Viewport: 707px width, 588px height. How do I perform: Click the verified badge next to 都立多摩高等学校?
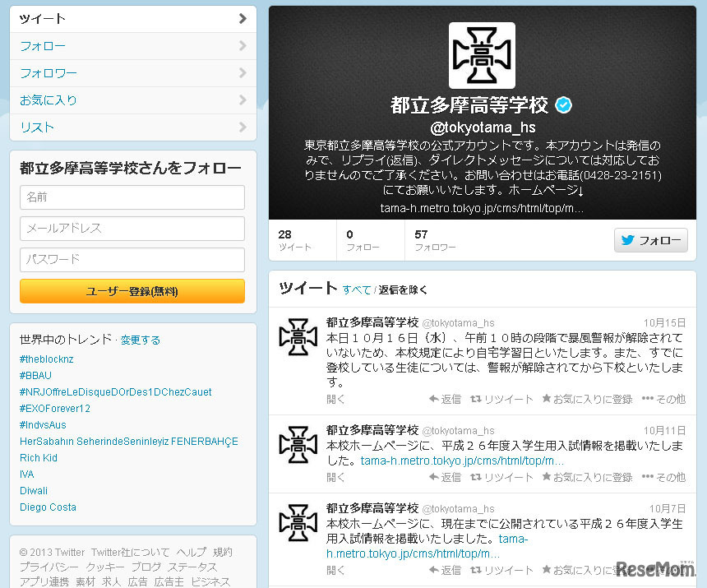[x=563, y=104]
